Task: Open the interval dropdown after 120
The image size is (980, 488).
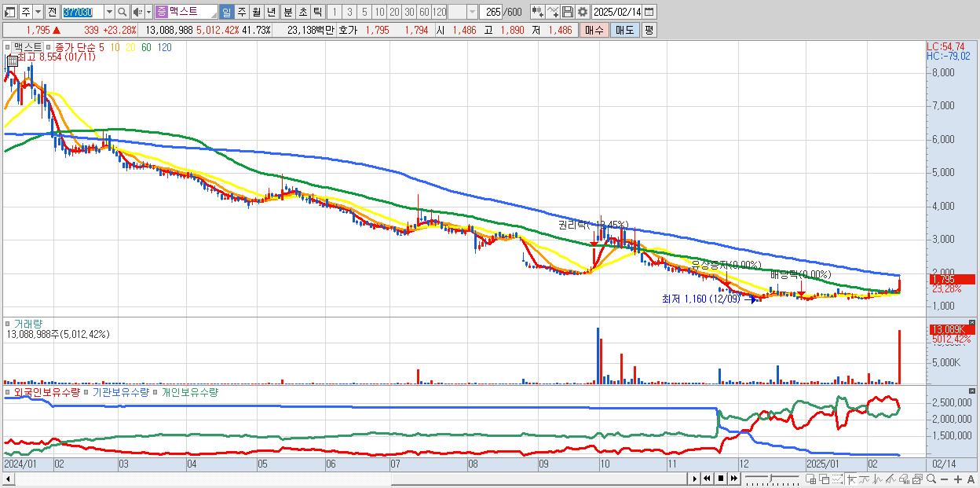Action: 472,12
